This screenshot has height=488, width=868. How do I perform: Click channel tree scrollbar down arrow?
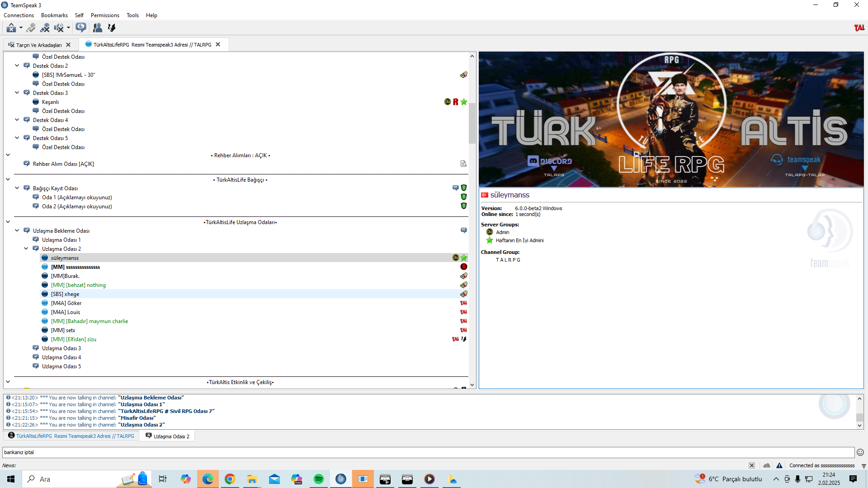pos(472,385)
